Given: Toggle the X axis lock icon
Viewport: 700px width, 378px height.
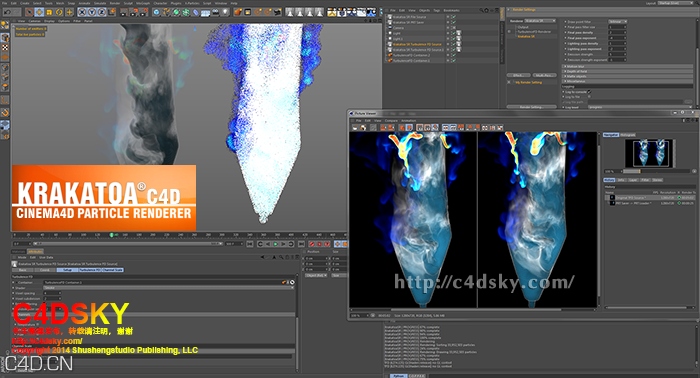Looking at the screenshot, I should pyautogui.click(x=83, y=12).
